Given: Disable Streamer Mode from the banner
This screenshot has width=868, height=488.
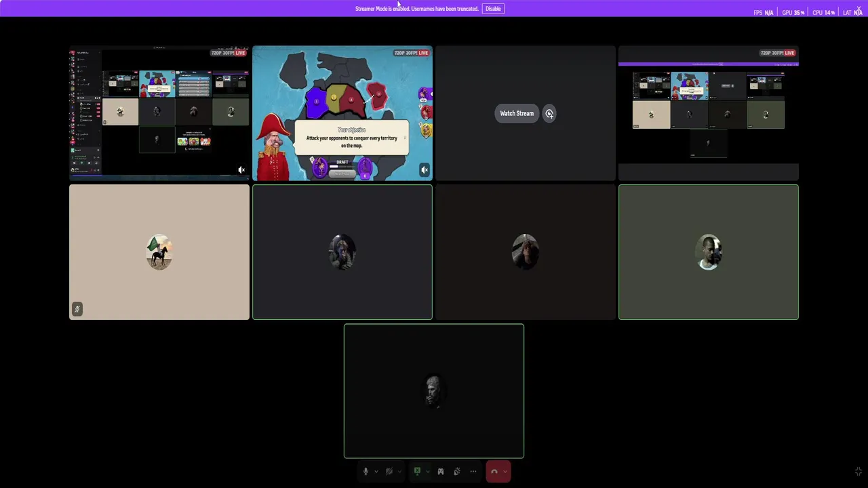Looking at the screenshot, I should point(493,9).
